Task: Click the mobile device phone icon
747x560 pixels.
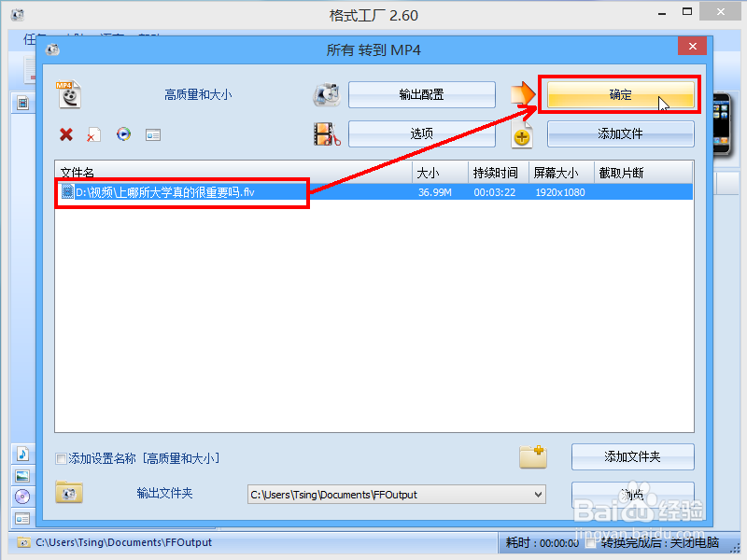Action: 722,124
